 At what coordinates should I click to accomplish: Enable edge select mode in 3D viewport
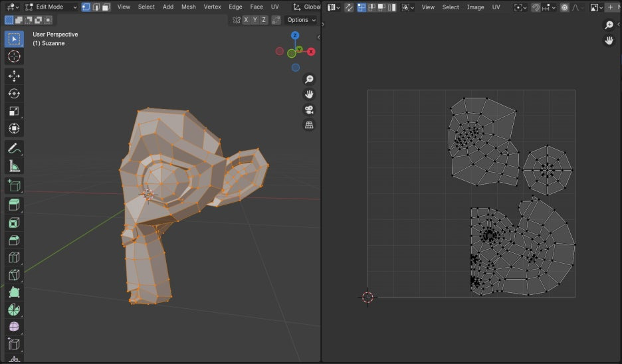[96, 7]
